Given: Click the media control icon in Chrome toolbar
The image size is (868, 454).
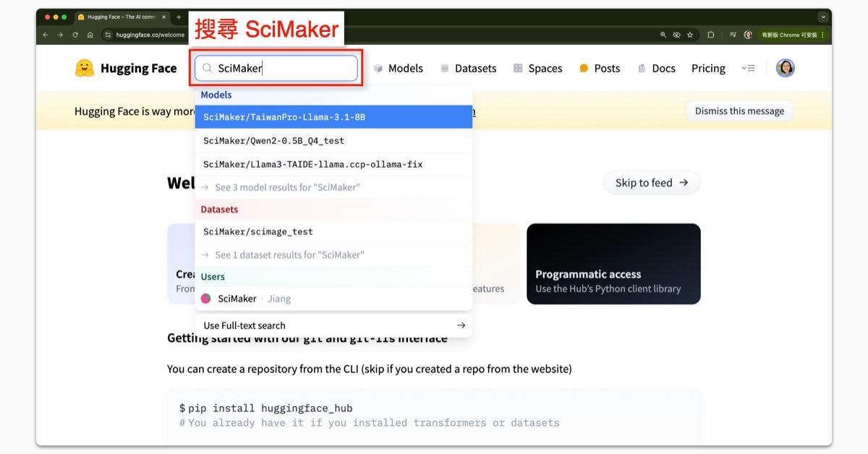Looking at the screenshot, I should click(x=733, y=35).
